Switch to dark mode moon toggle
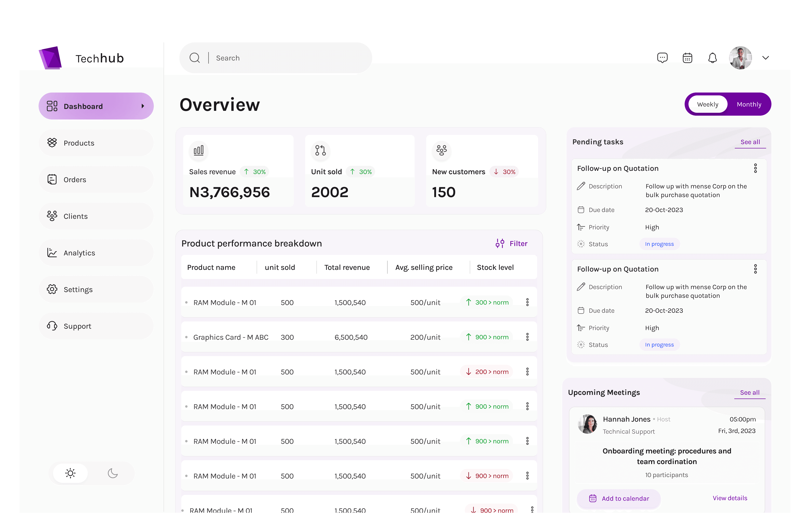 [113, 473]
